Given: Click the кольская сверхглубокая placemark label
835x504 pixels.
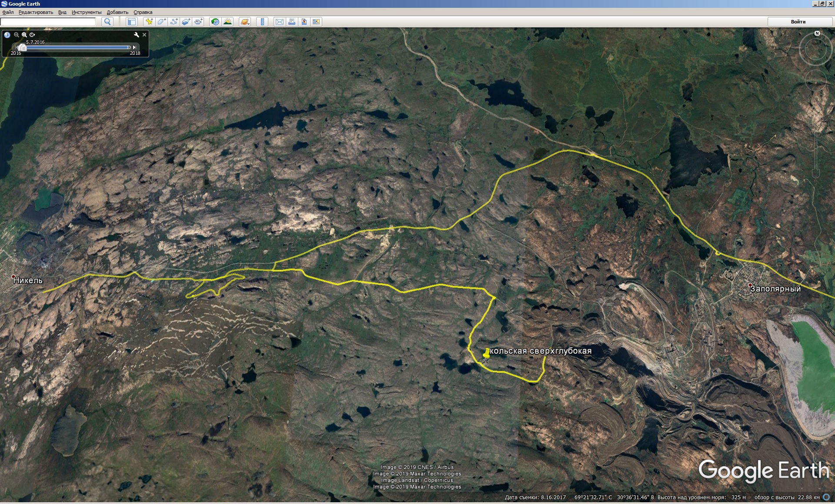Looking at the screenshot, I should (x=541, y=351).
